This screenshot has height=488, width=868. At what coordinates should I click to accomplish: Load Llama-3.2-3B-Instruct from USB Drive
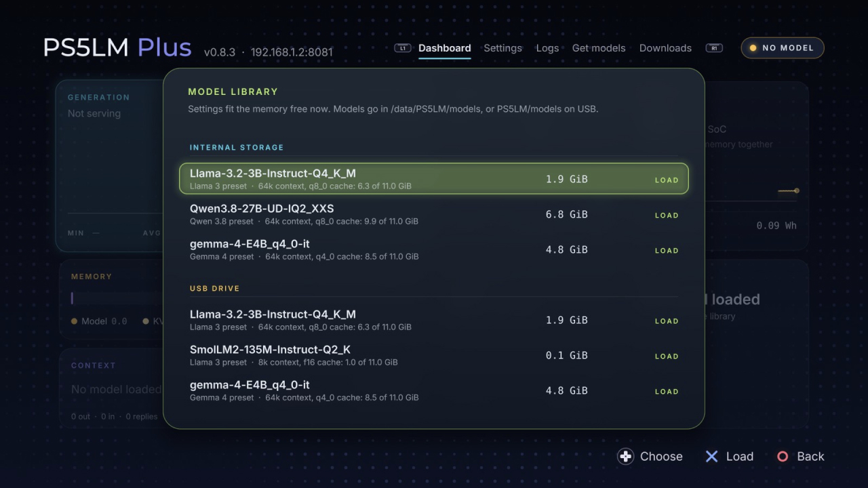point(667,321)
